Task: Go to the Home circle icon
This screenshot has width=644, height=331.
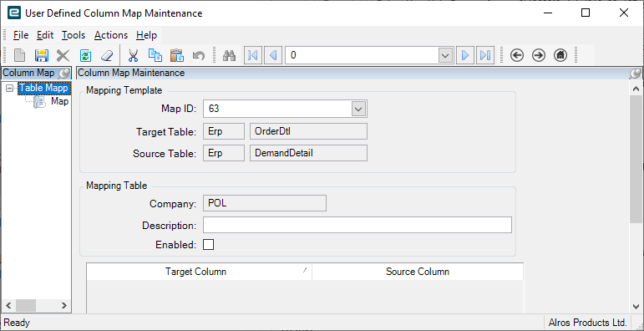Action: (560, 55)
